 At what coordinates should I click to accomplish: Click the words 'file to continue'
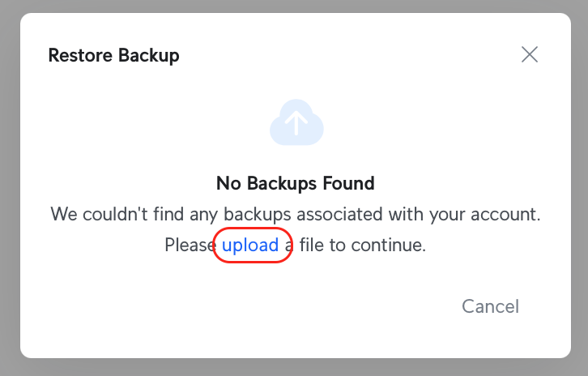point(363,245)
